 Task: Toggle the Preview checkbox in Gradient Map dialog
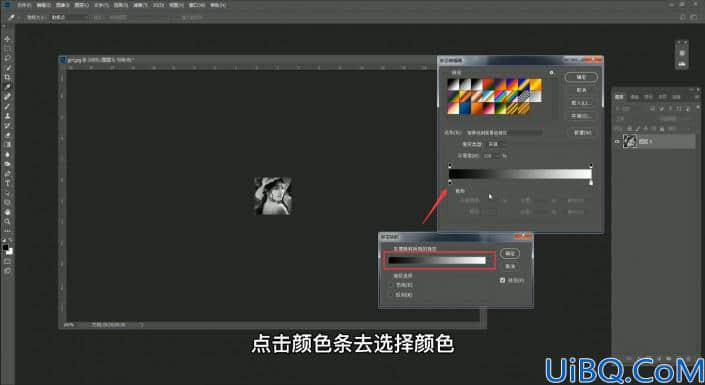click(x=503, y=280)
